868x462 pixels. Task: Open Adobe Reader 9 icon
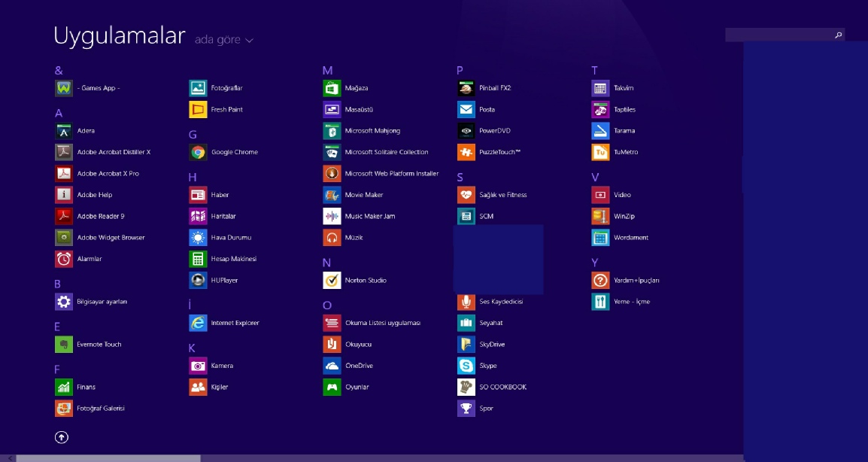[x=64, y=216]
